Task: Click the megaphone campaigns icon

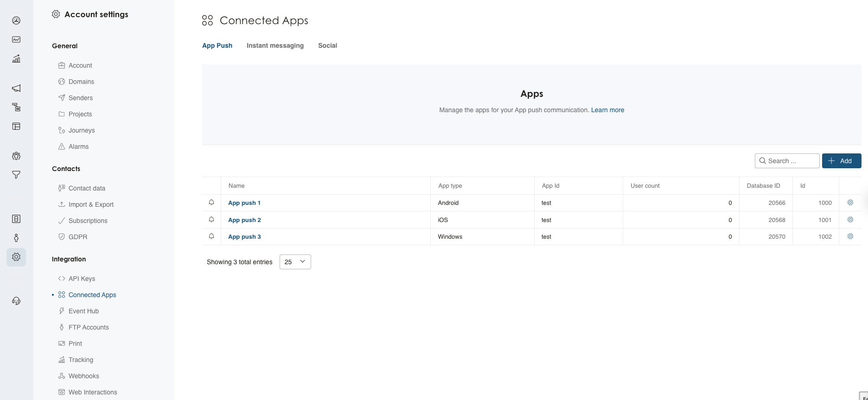Action: tap(16, 88)
